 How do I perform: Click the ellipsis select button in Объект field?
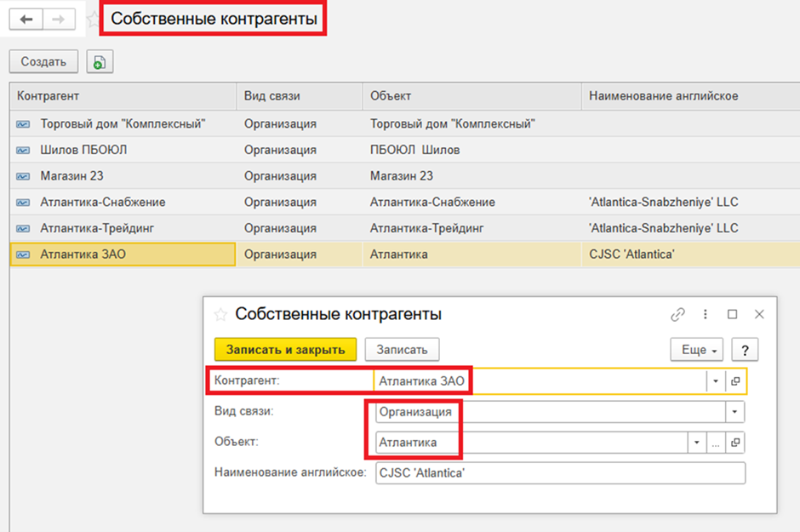pos(716,443)
